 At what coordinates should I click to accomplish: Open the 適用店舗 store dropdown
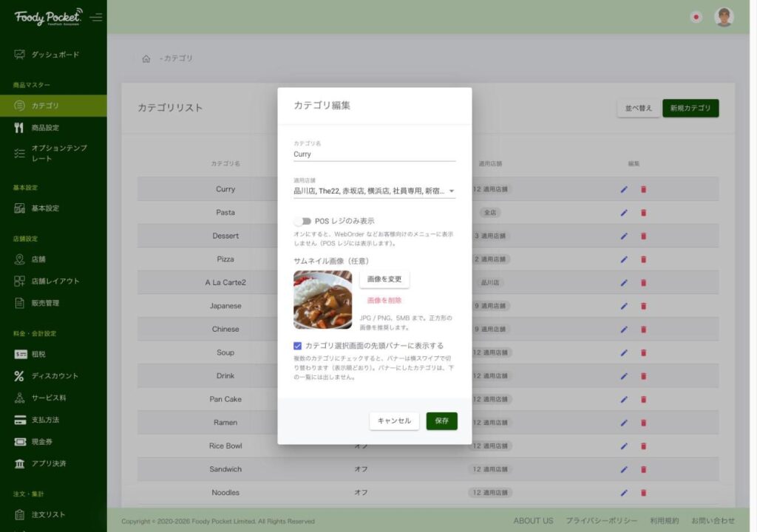(x=374, y=191)
